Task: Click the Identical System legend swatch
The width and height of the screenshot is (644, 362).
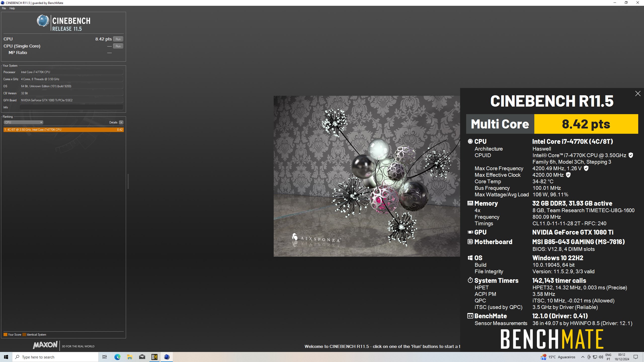Action: pos(24,335)
